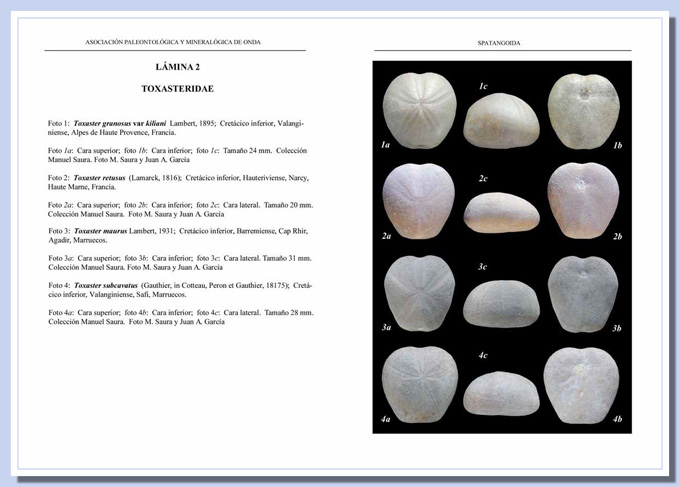Screen dimensions: 680x487
Task: Click the text Tamaño 20 mm
Action: pyautogui.click(x=288, y=205)
